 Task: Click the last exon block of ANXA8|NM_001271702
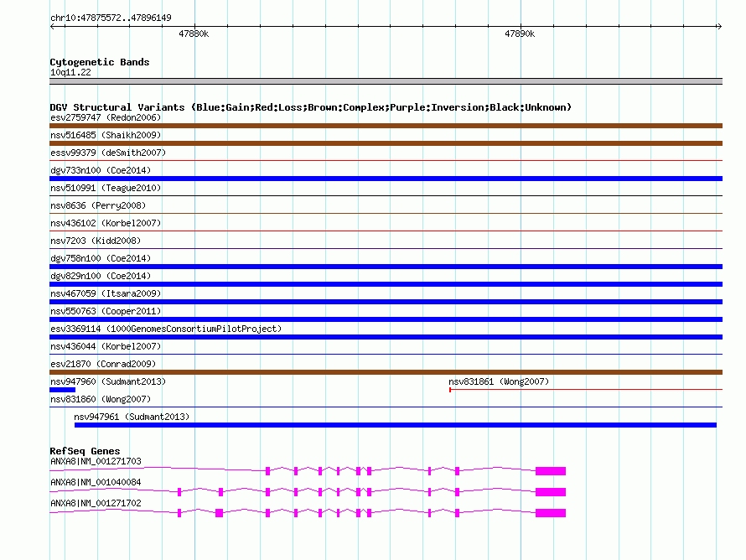(x=551, y=513)
